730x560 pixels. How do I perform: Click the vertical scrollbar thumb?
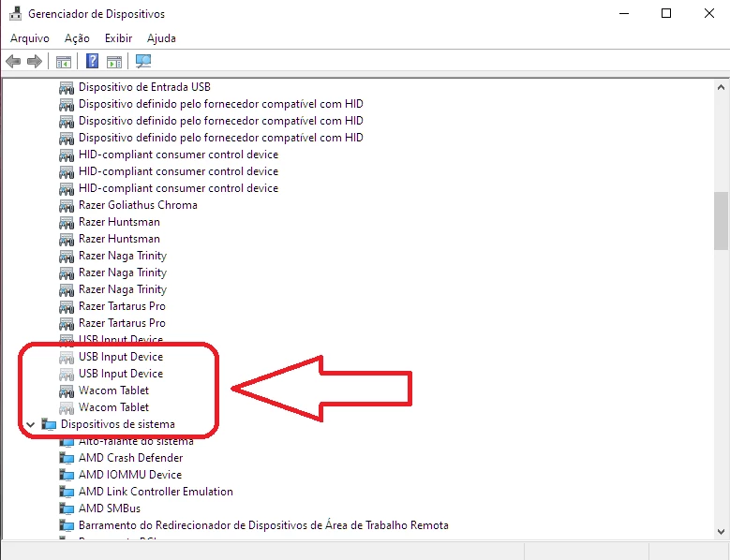(721, 221)
